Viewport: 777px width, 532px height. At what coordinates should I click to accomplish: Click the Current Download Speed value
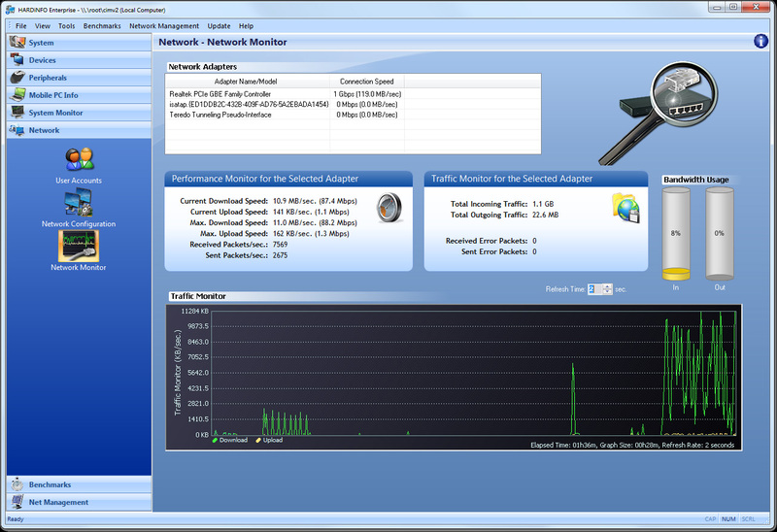(315, 201)
